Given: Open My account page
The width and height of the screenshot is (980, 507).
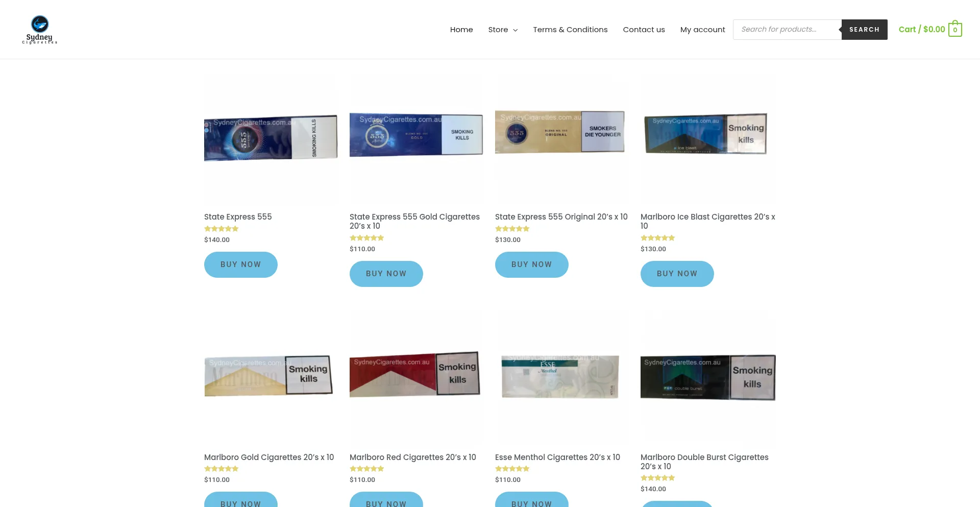Looking at the screenshot, I should point(702,30).
